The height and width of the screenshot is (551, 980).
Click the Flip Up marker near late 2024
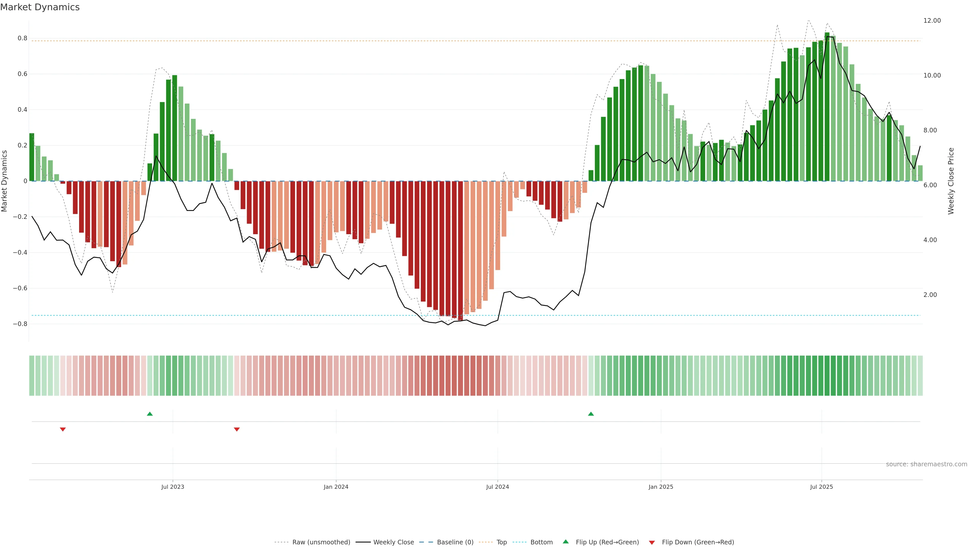pos(591,414)
